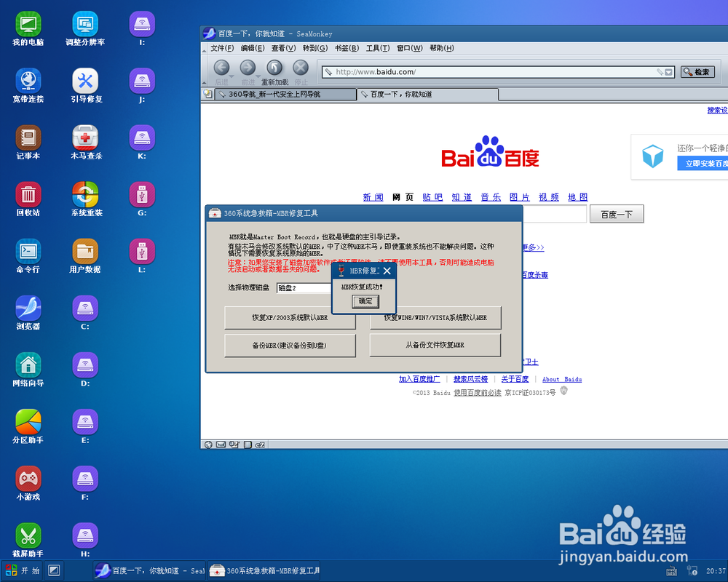Open the 查看(V) menu
728x582 pixels.
(284, 48)
